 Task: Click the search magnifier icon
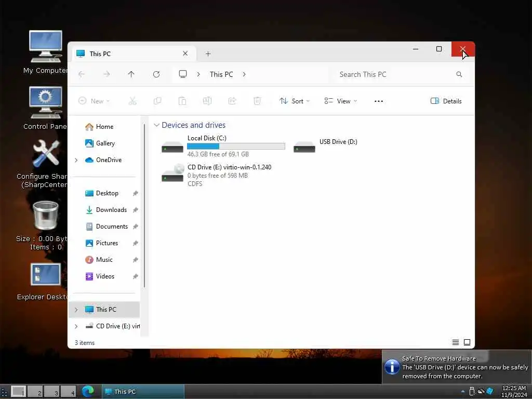(x=459, y=74)
